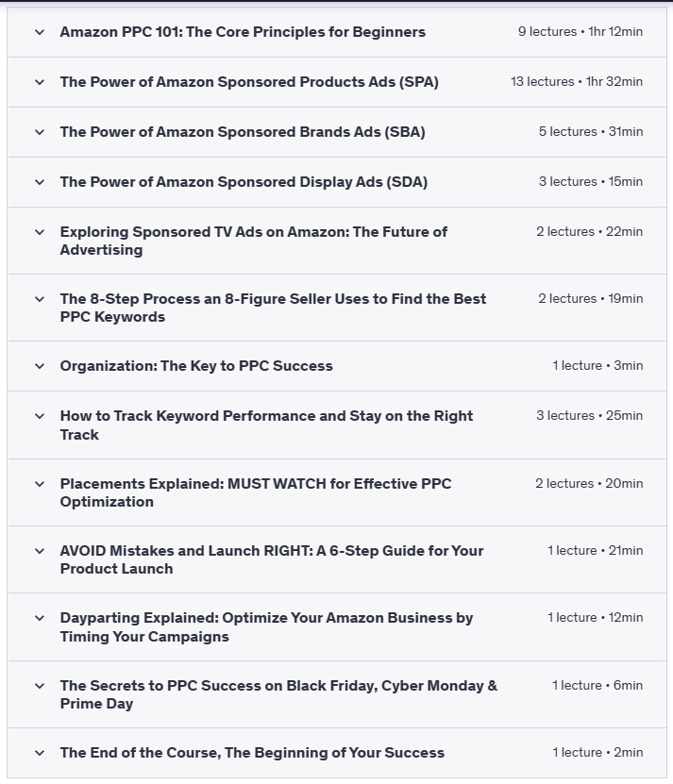Expand the "Amazon PPC 101" section chevron
This screenshot has height=784, width=673.
39,31
